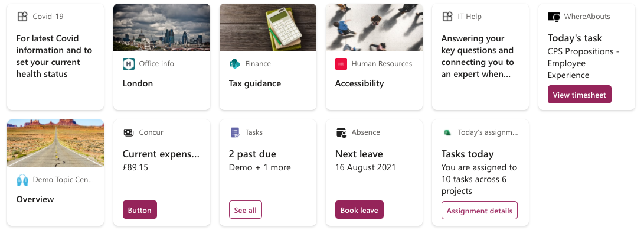Click the Covid-19 card icon
Screen dimensions: 644x233
tap(22, 17)
